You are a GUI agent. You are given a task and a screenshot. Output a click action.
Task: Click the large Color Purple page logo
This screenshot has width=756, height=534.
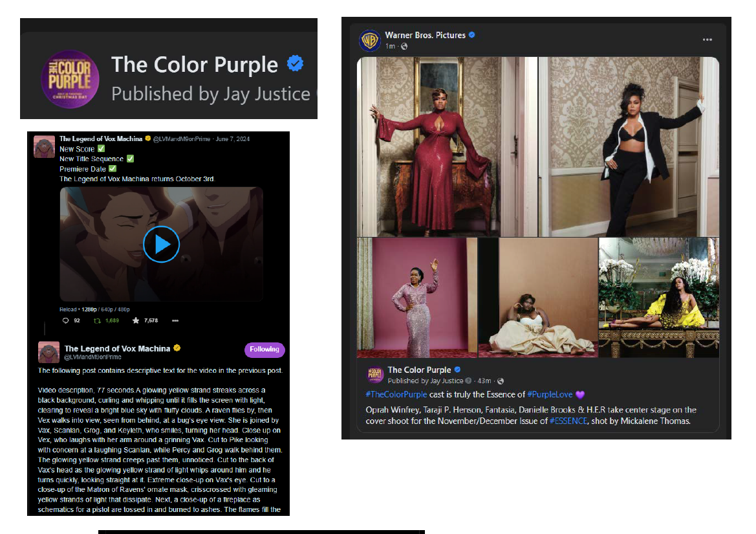(x=70, y=79)
